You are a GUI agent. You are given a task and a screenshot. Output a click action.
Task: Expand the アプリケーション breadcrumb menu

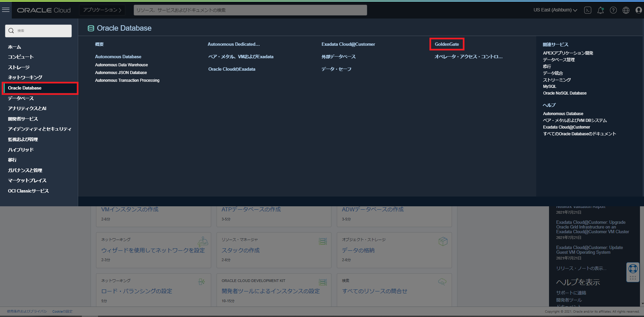[x=102, y=10]
